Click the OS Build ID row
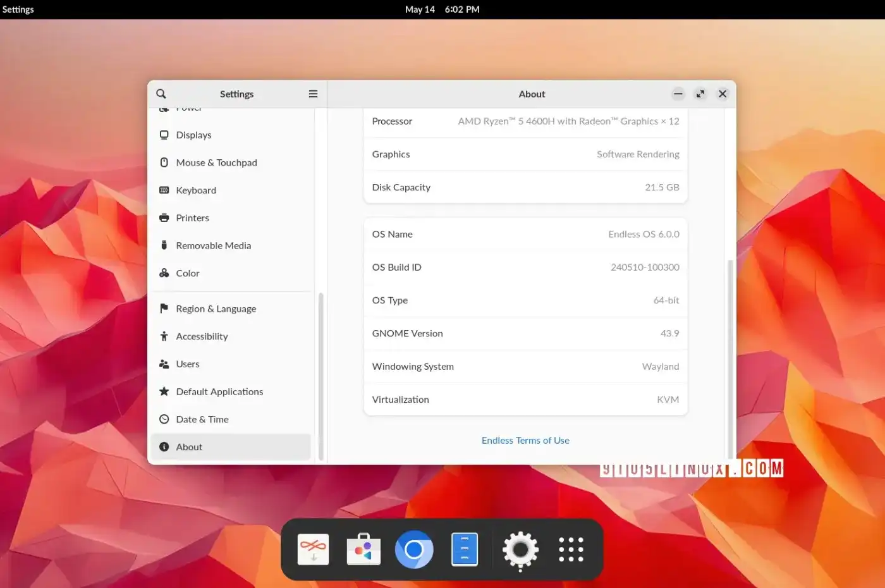Image resolution: width=885 pixels, height=588 pixels. (525, 267)
